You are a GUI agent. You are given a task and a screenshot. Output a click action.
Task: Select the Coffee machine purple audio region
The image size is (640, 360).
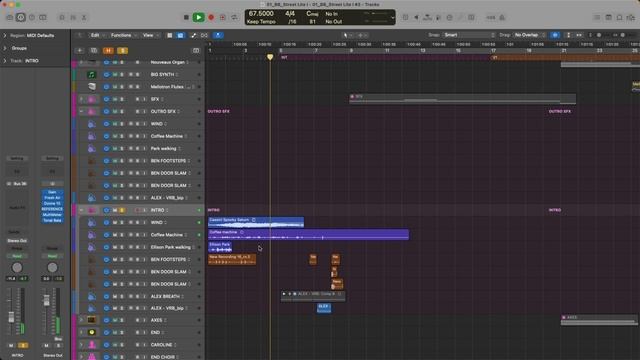pyautogui.click(x=308, y=235)
